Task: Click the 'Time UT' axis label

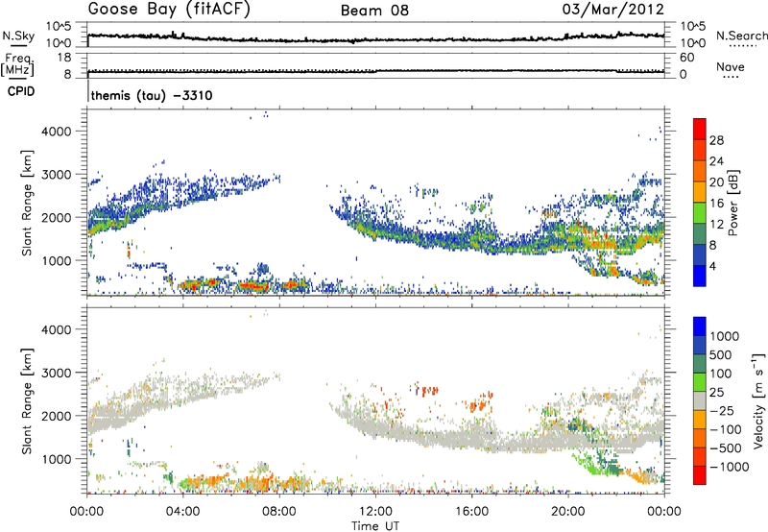Action: [375, 525]
